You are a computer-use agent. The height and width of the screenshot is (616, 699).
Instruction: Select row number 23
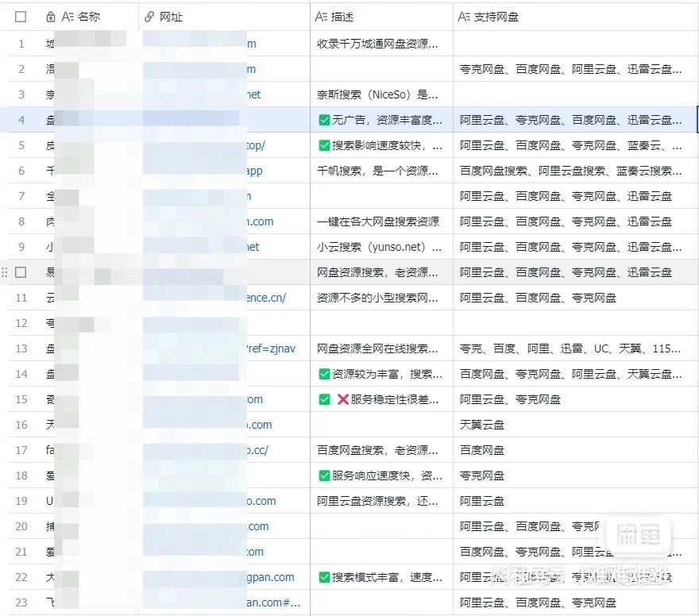tap(21, 603)
